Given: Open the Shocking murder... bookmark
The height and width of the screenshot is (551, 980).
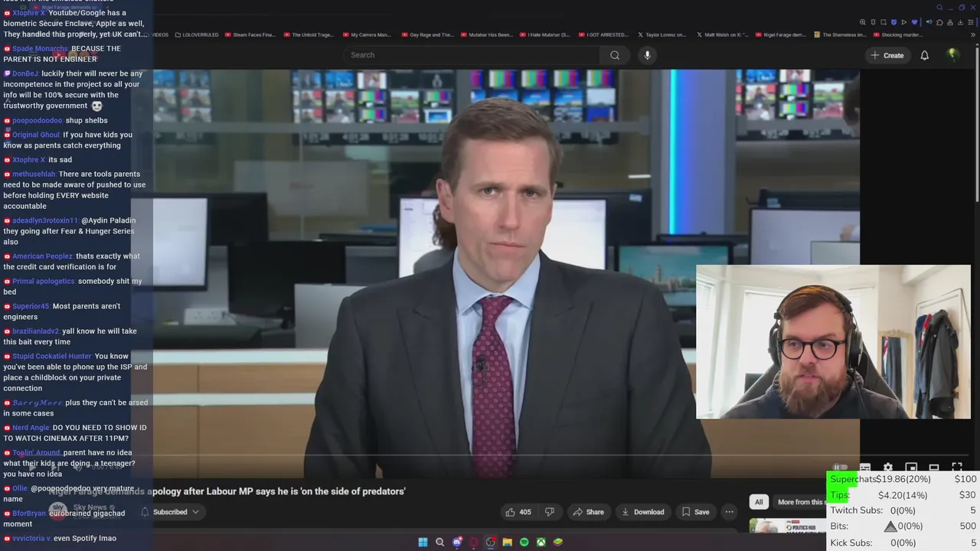Looking at the screenshot, I should [x=898, y=34].
